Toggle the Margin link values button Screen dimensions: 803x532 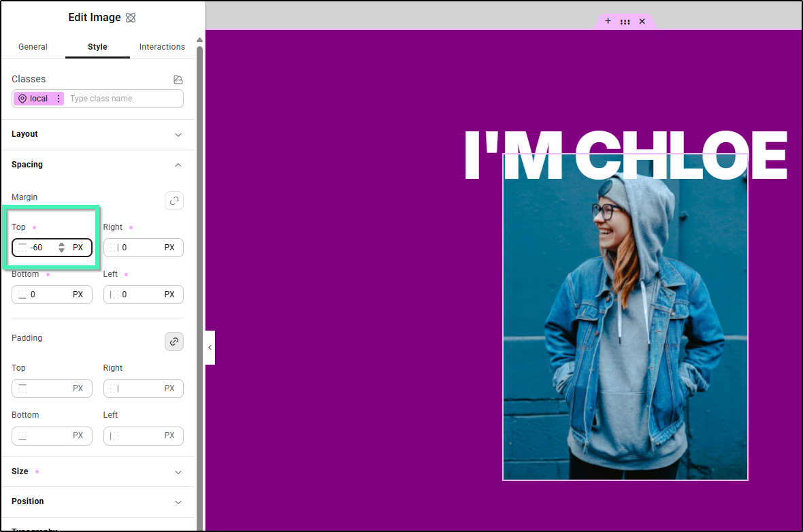pos(174,201)
